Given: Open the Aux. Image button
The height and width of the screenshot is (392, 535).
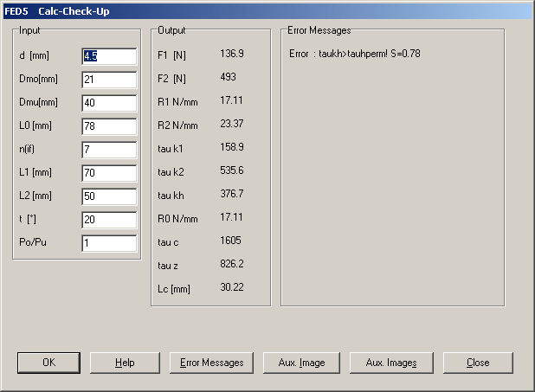Looking at the screenshot, I should 300,363.
